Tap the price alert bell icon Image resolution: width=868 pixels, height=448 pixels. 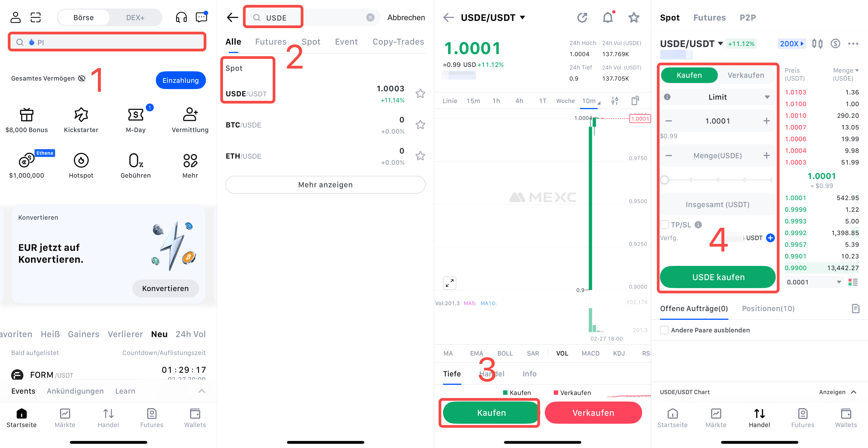point(608,17)
